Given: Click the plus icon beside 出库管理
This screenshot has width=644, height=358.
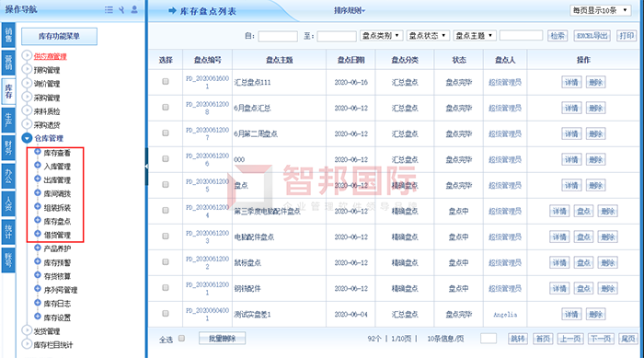Looking at the screenshot, I should [x=38, y=179].
